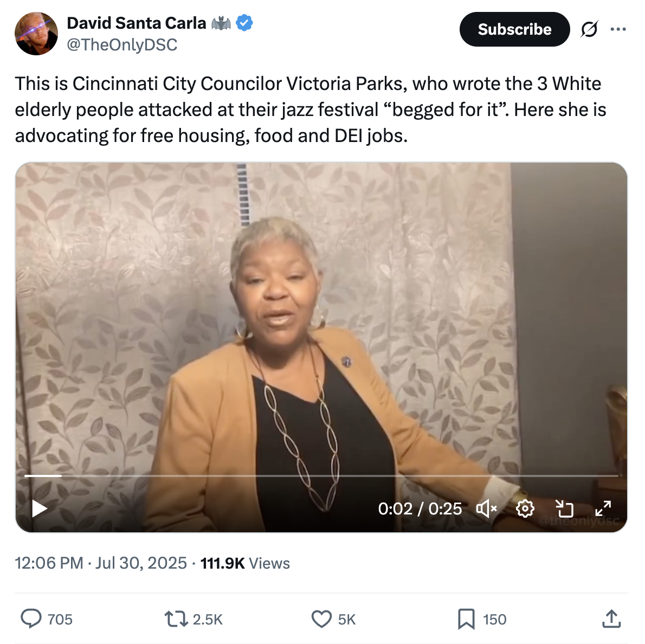Click the Subscribe button
The image size is (645, 644).
click(514, 29)
